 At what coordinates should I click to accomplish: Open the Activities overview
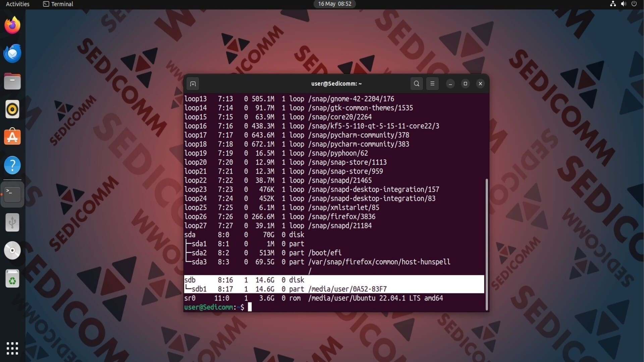click(18, 4)
